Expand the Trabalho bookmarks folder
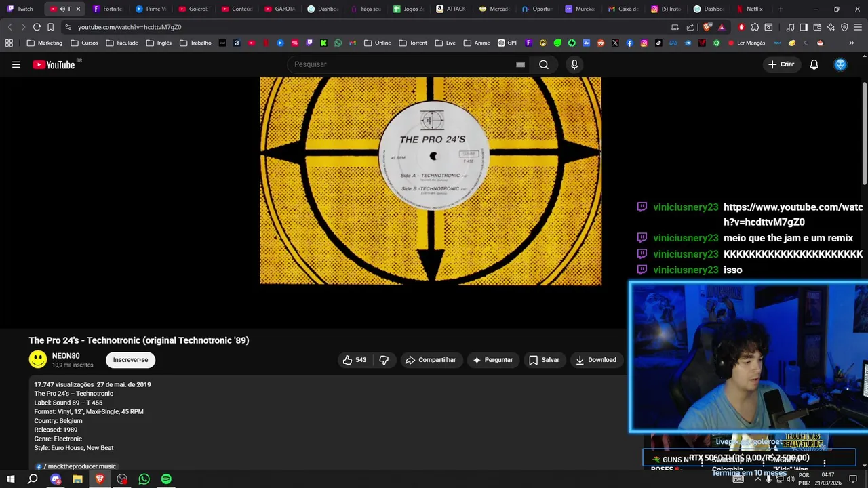 pyautogui.click(x=195, y=43)
